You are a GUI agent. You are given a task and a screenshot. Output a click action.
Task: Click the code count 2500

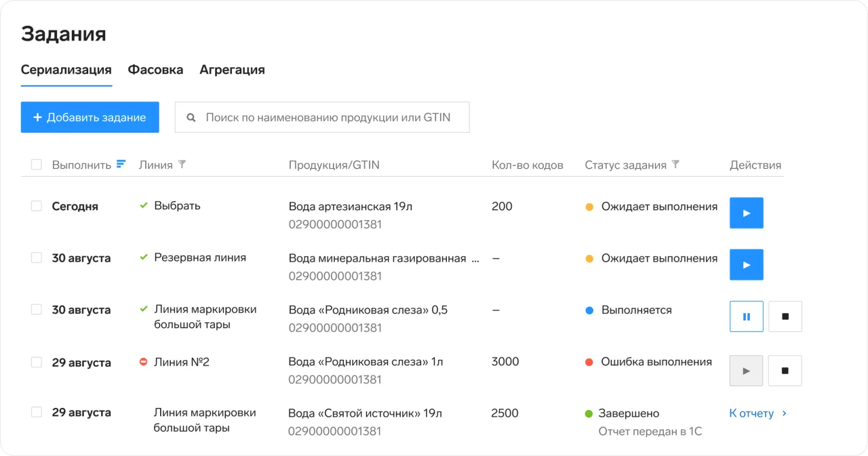point(505,413)
